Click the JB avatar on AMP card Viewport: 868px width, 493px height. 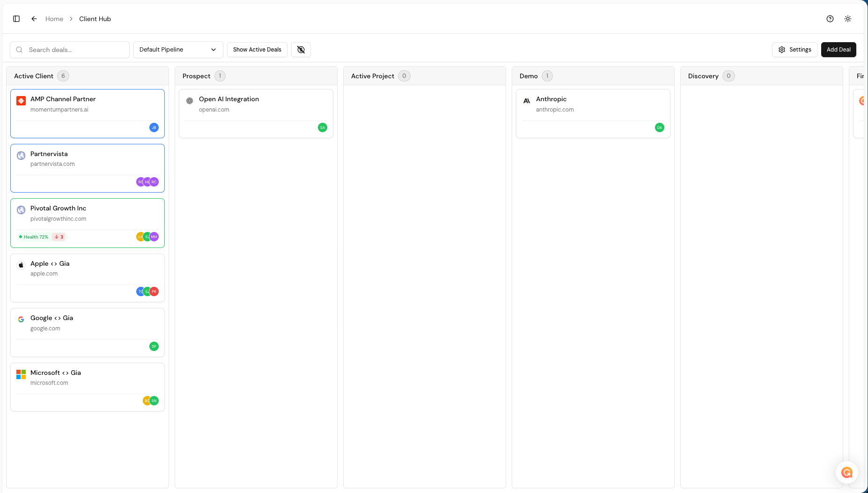pos(154,127)
